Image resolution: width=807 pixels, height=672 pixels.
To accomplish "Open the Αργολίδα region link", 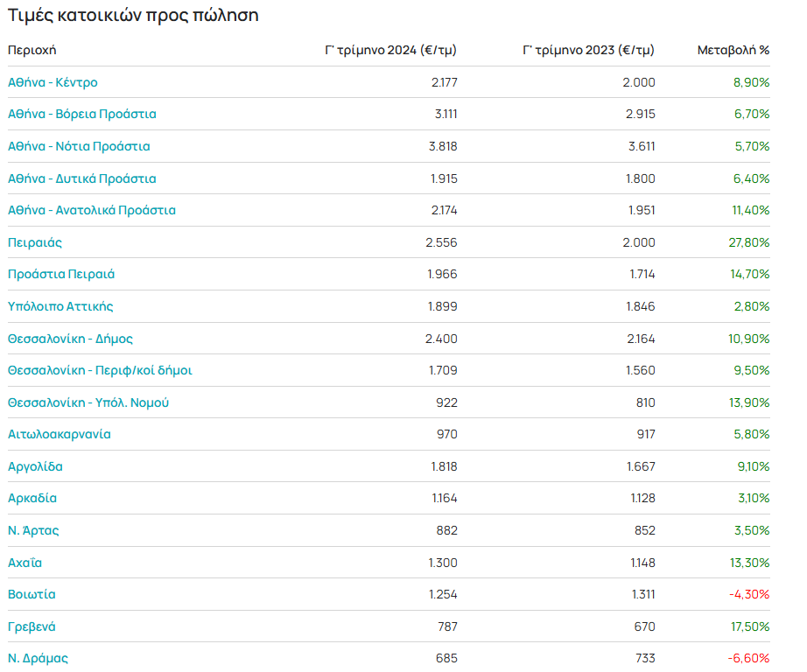I will [x=35, y=466].
